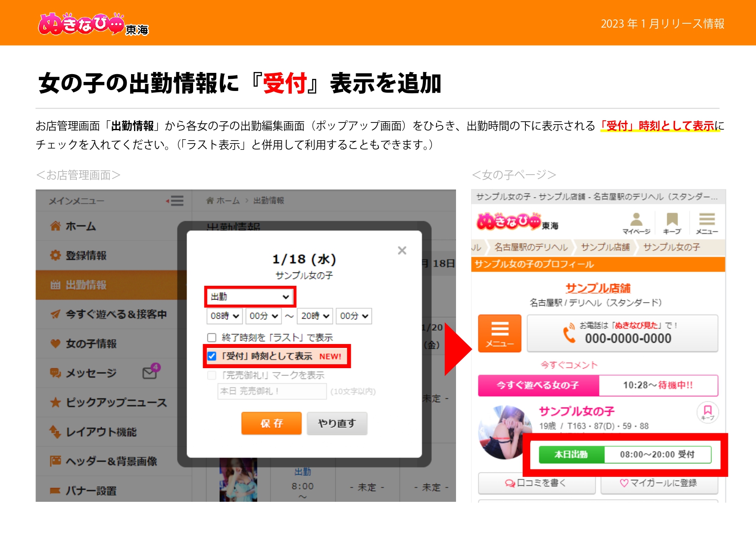Open レイアウト機能 in the sidebar
This screenshot has width=756, height=535.
click(x=113, y=432)
